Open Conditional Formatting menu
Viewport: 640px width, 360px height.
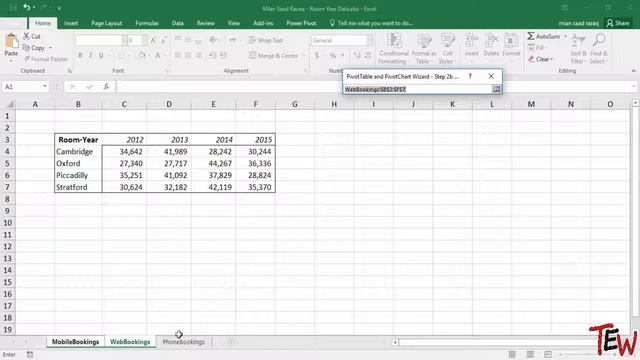[x=393, y=49]
